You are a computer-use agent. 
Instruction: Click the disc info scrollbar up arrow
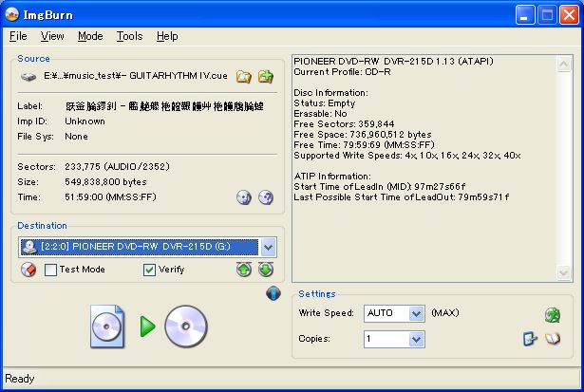click(x=563, y=65)
